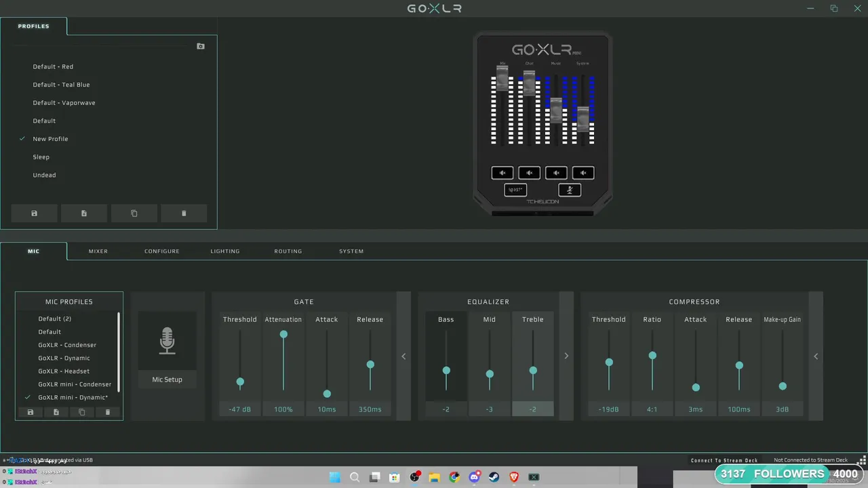Click the microphone icon in Mic Setup

click(167, 341)
